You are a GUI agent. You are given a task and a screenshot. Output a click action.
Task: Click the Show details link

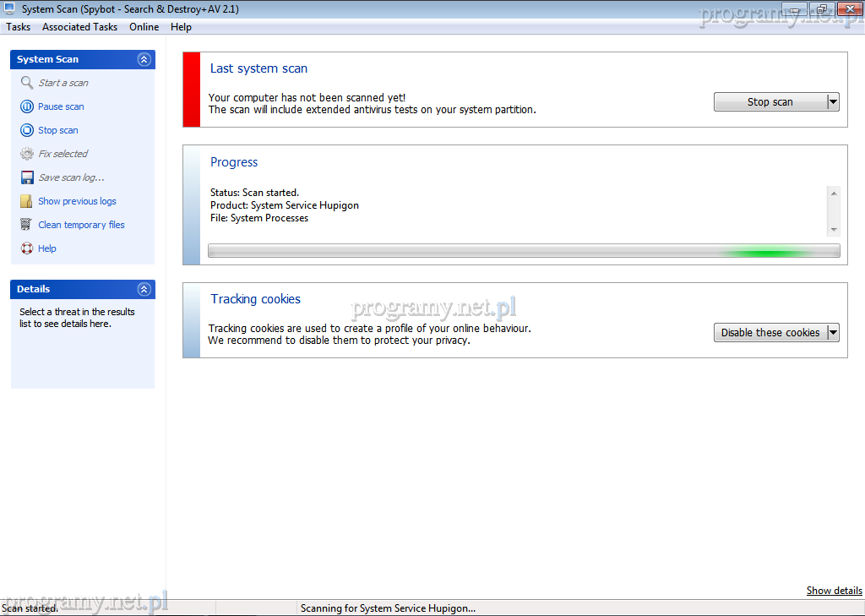(x=834, y=591)
